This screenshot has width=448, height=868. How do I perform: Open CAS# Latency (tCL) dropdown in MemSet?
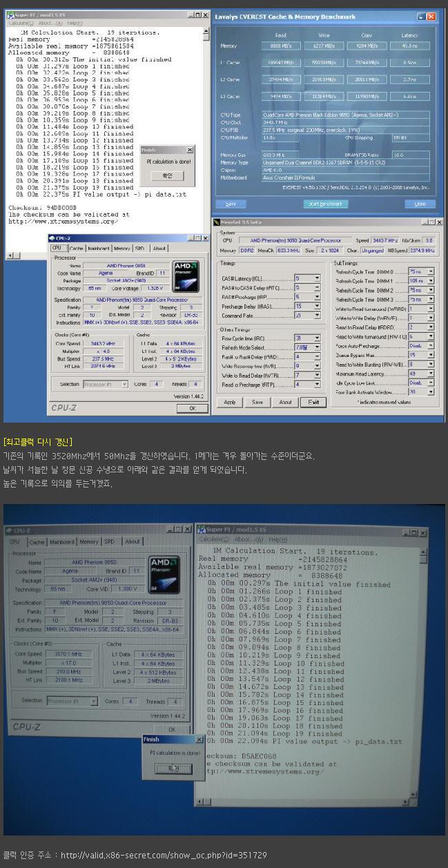pos(307,278)
